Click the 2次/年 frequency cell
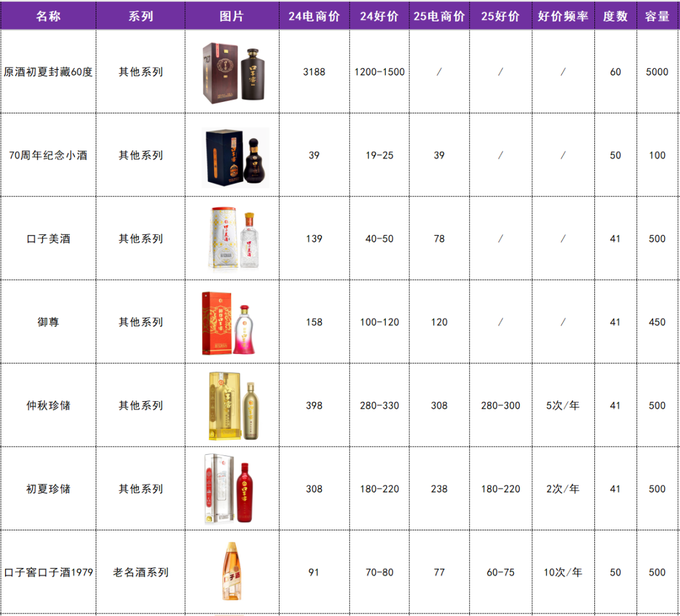The width and height of the screenshot is (680, 616). [563, 489]
